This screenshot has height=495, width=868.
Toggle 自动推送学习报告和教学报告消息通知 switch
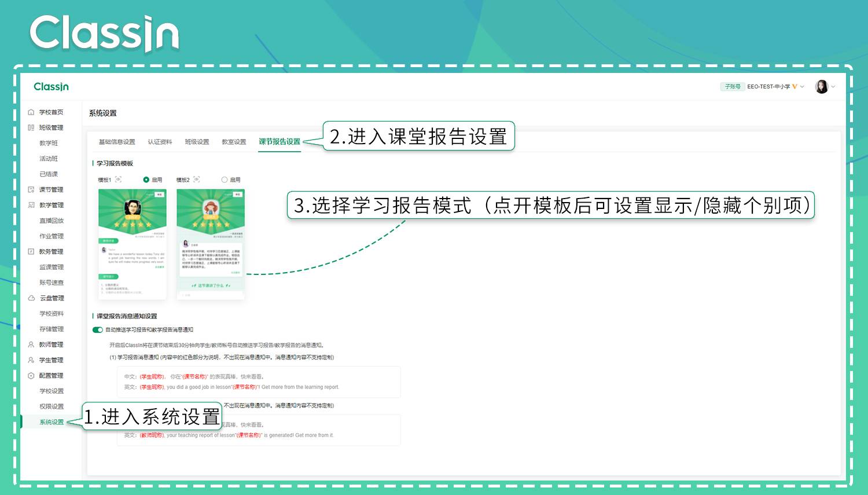(98, 330)
